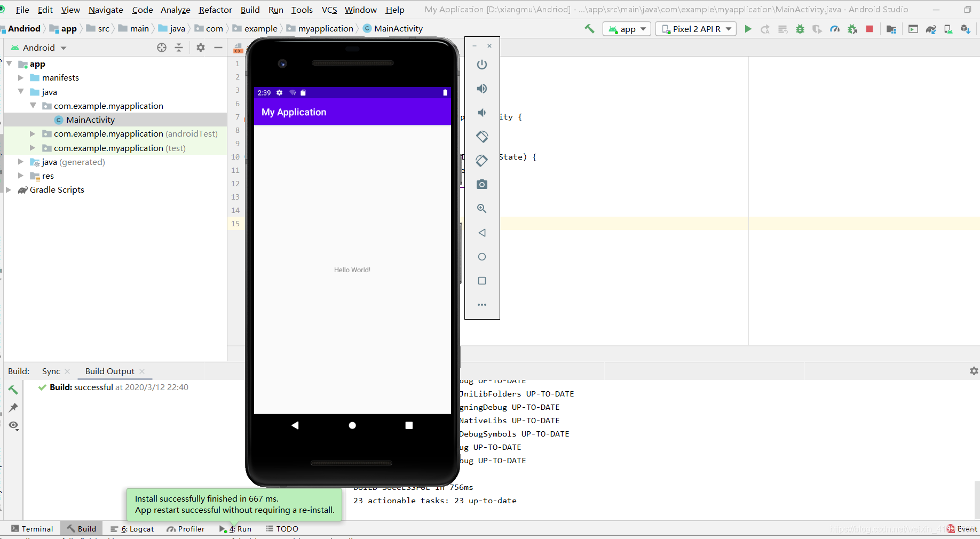The image size is (980, 539).
Task: Take an emulator screenshot with camera icon
Action: click(482, 185)
